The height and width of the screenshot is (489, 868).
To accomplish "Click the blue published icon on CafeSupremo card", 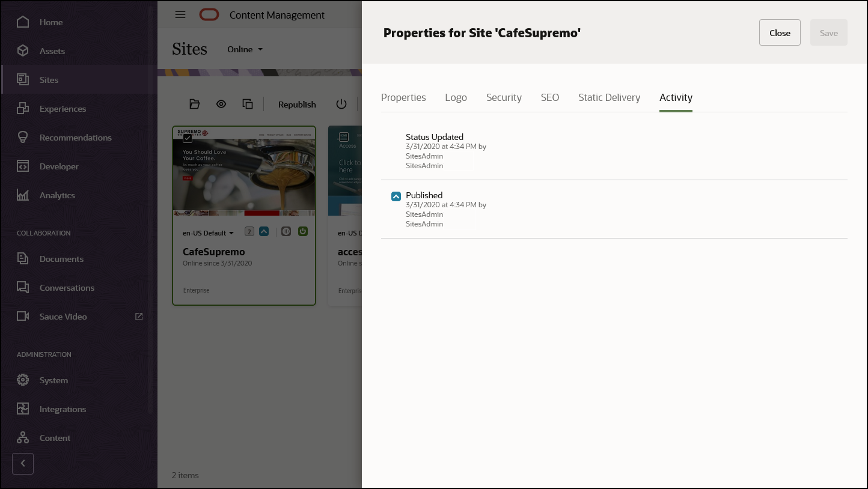I will tap(264, 232).
